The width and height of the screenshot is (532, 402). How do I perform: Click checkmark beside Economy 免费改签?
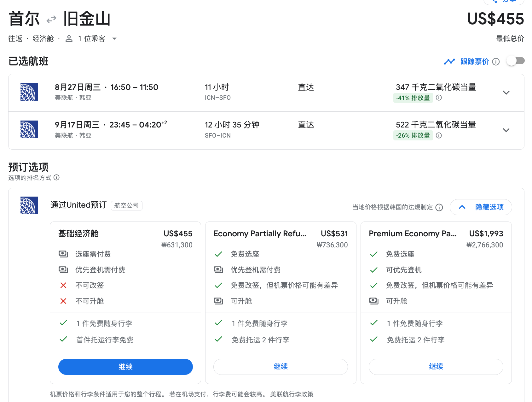(218, 285)
